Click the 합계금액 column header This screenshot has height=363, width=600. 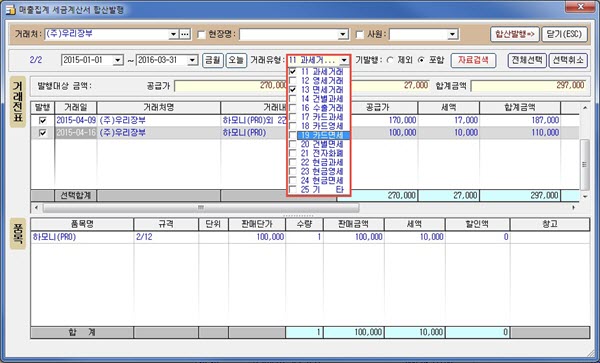tap(520, 107)
